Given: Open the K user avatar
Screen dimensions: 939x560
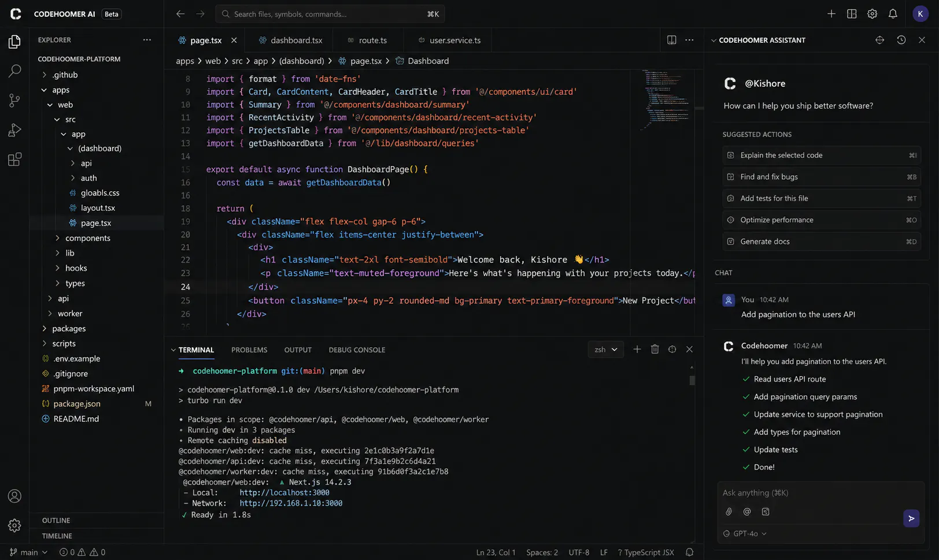Looking at the screenshot, I should pyautogui.click(x=920, y=14).
